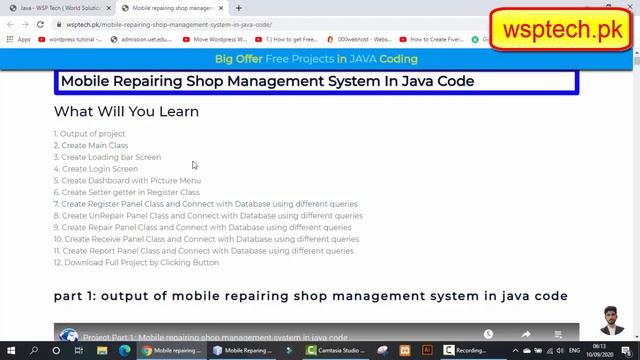Open a new browser tab
The height and width of the screenshot is (360, 640).
point(239,8)
